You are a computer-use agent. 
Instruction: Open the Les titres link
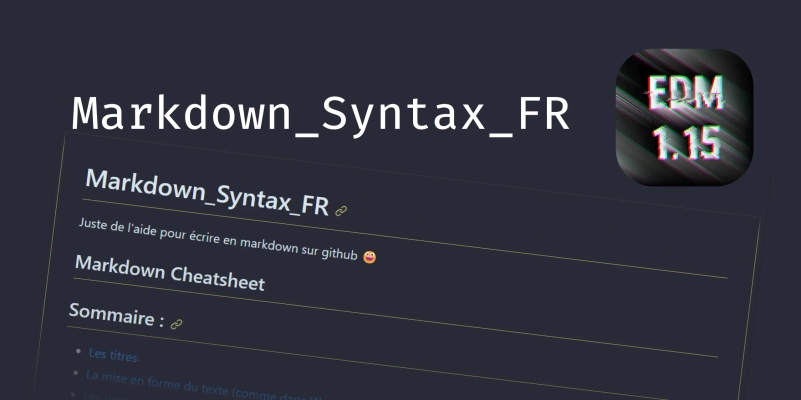(112, 354)
